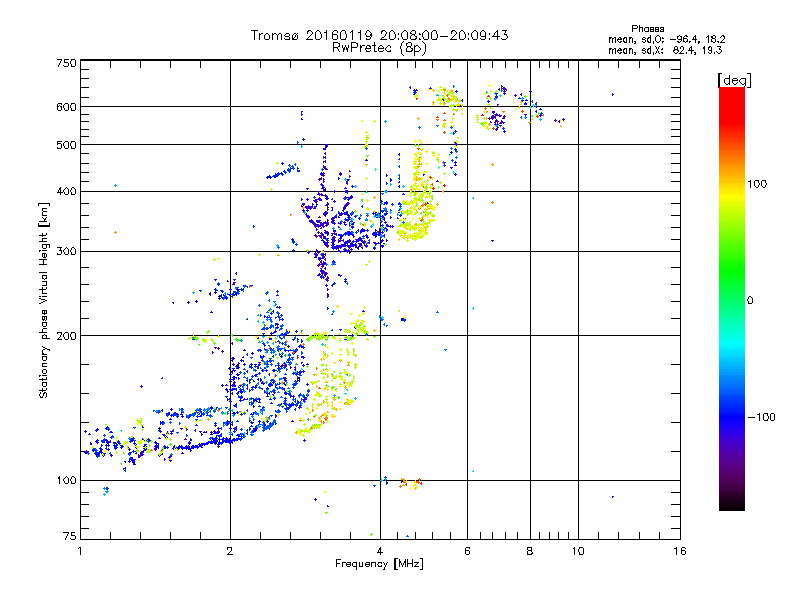Screen dimensions: 800x600
Task: Click the '100' height tick label
Action: (x=66, y=481)
